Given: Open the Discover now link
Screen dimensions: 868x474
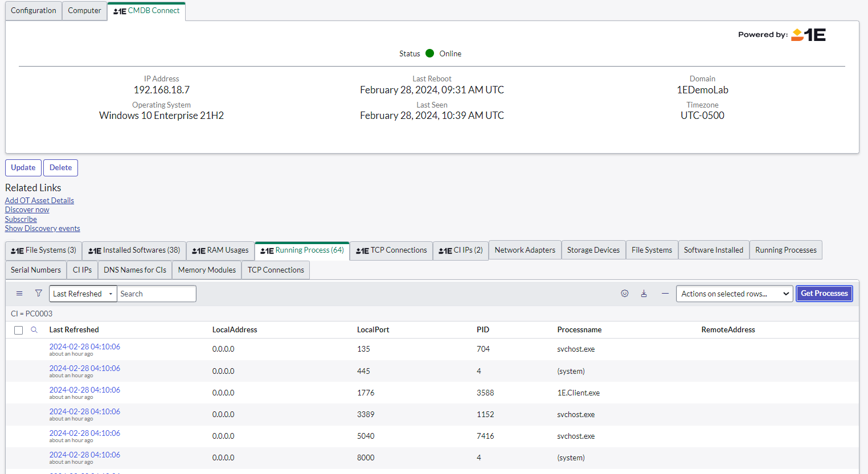Looking at the screenshot, I should click(27, 210).
